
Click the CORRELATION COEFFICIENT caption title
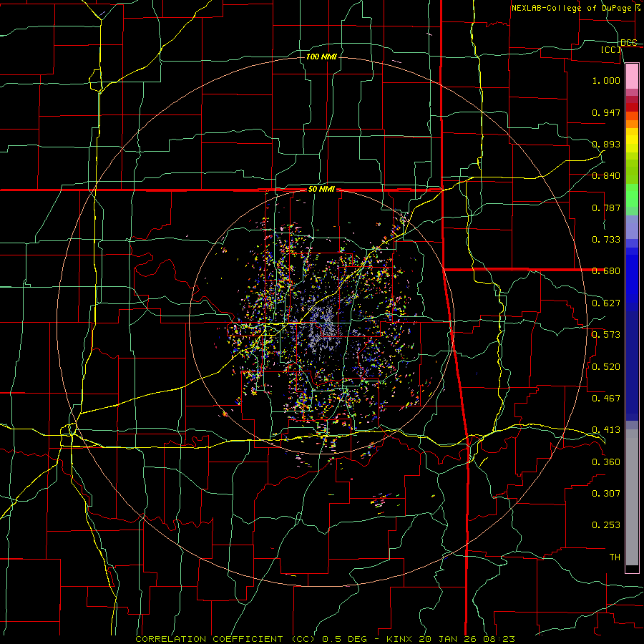(x=225, y=639)
